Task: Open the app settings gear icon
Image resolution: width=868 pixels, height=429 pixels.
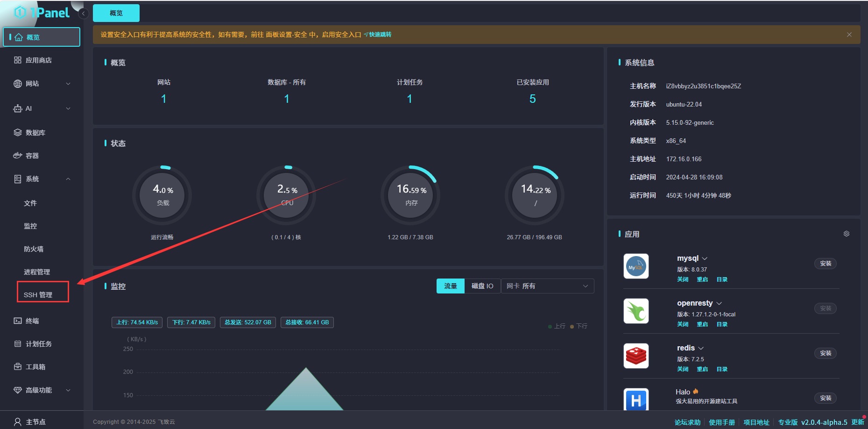Action: coord(846,234)
